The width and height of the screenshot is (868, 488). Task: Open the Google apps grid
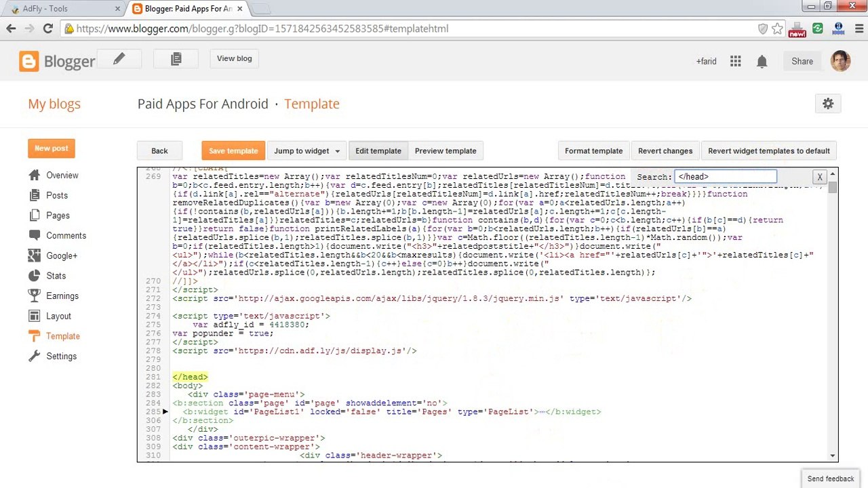tap(735, 61)
